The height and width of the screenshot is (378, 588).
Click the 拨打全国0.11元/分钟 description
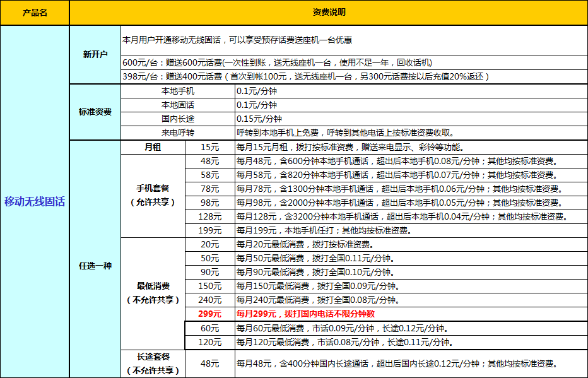tap(411, 258)
